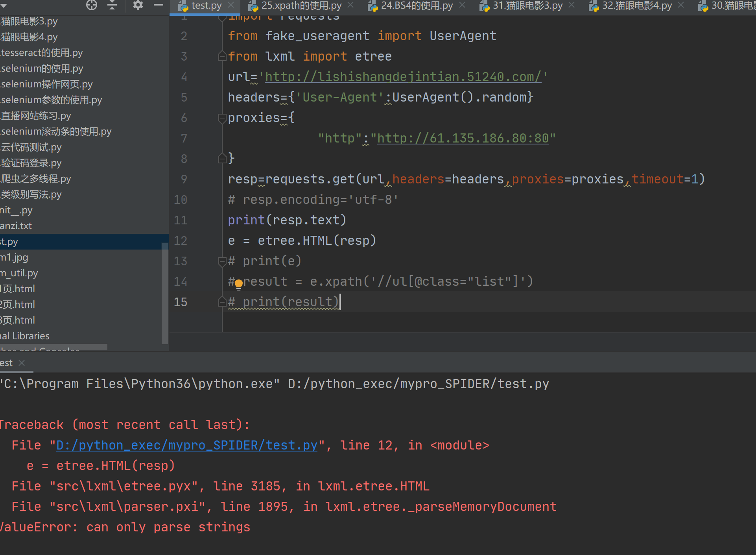Open project panel settings gear
The image size is (756, 555).
[138, 5]
